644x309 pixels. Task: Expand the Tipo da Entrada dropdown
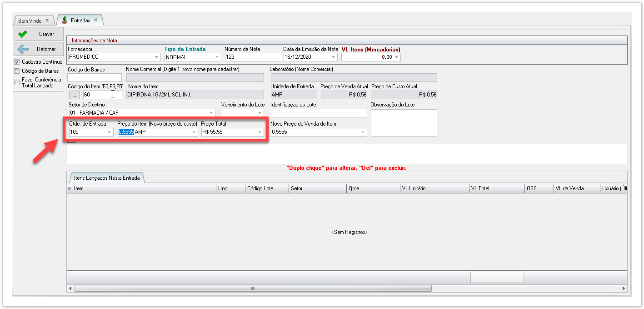point(217,57)
